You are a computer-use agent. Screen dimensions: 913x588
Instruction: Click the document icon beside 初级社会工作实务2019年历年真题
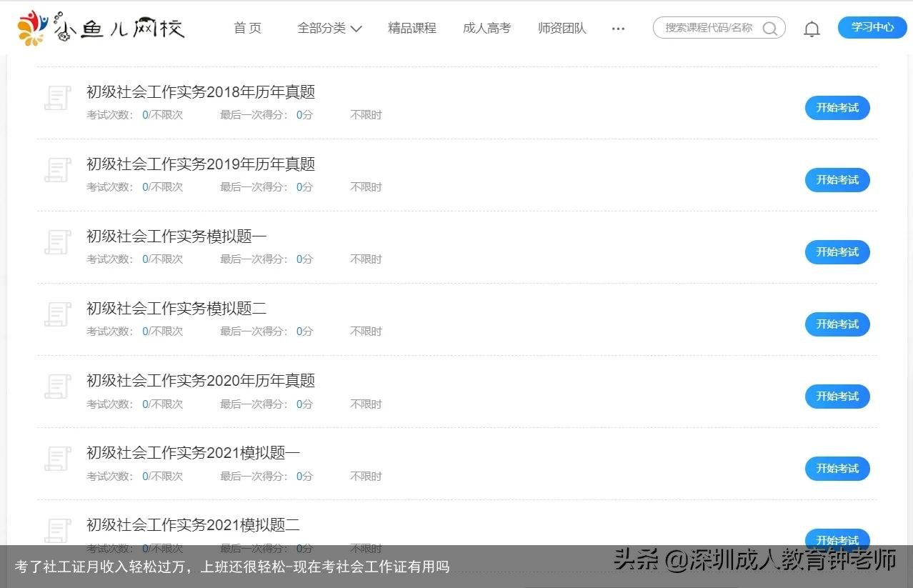(57, 170)
